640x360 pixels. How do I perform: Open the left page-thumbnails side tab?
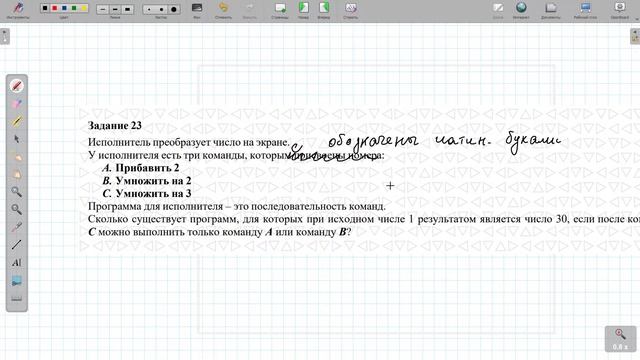click(x=4, y=36)
